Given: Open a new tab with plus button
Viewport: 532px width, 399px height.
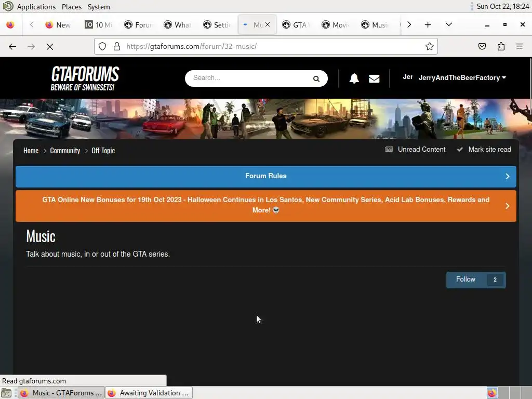Looking at the screenshot, I should pos(428,25).
